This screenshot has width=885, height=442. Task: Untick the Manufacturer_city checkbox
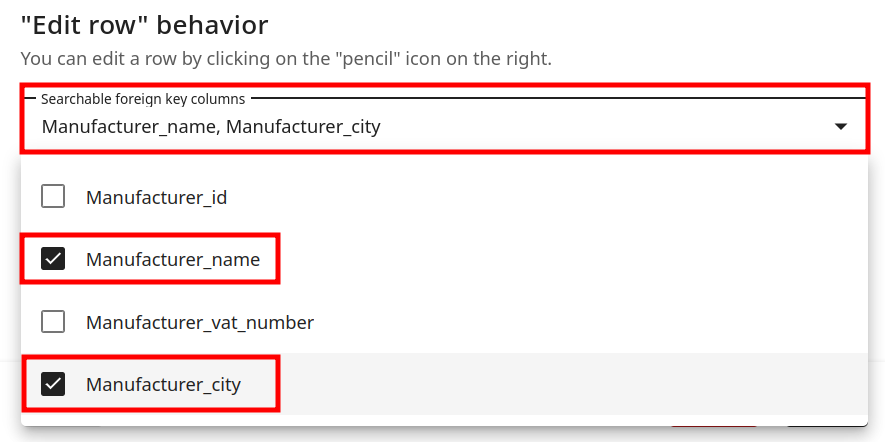(53, 384)
